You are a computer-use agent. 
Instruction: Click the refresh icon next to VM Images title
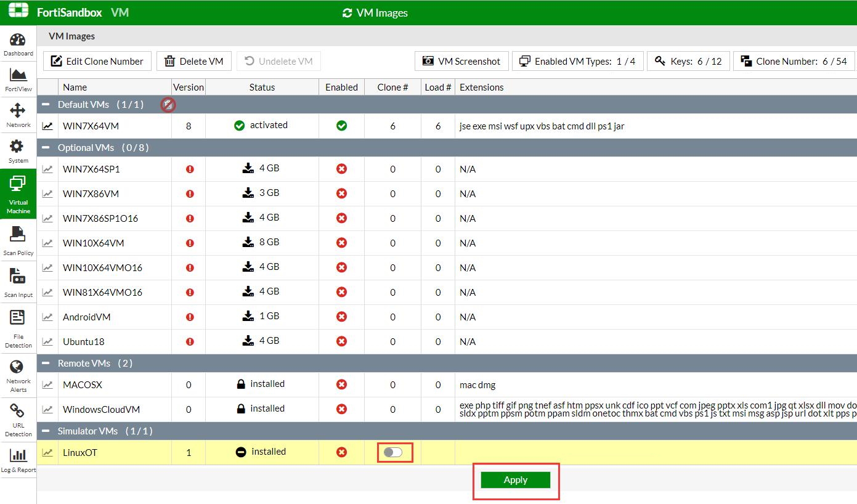347,13
